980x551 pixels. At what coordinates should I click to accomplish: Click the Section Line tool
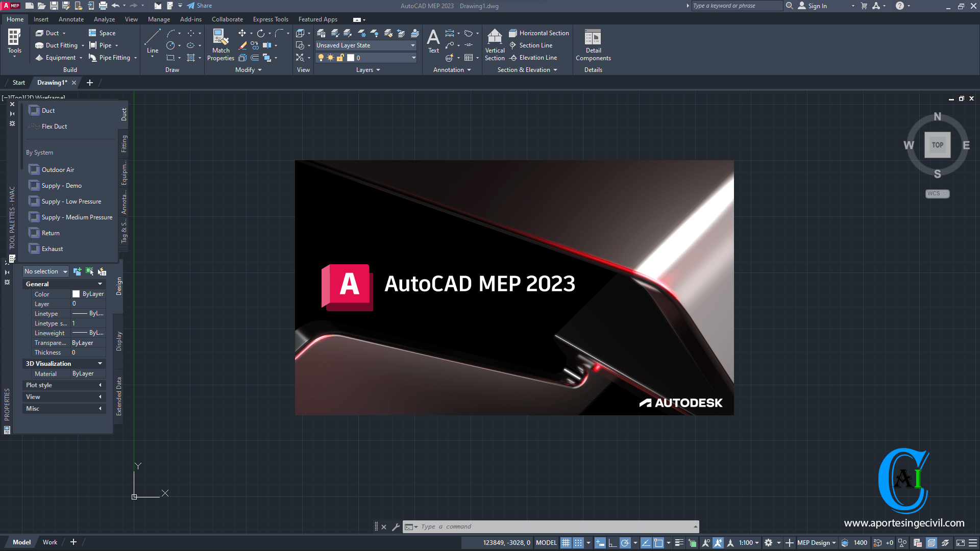click(535, 45)
